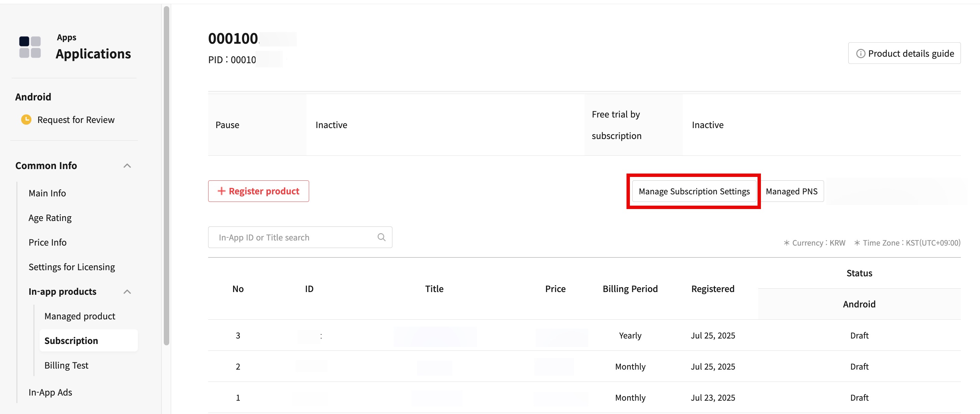980x414 pixels.
Task: Open In-App Ads section
Action: (50, 392)
